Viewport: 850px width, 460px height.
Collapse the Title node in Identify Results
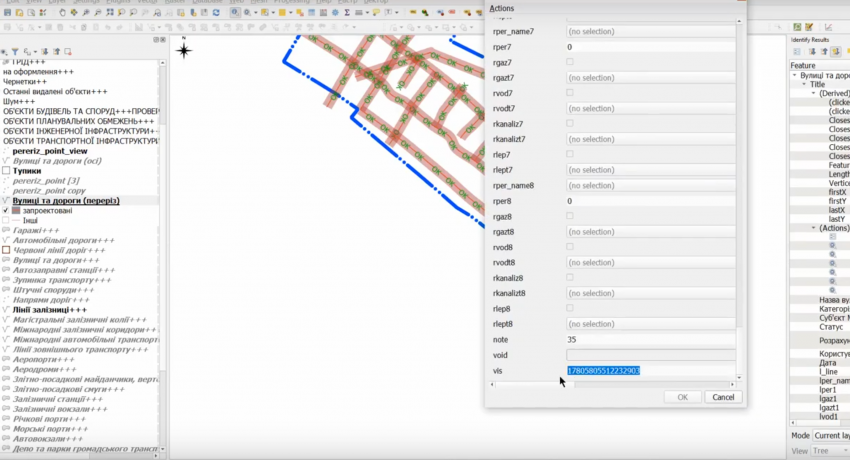[804, 85]
